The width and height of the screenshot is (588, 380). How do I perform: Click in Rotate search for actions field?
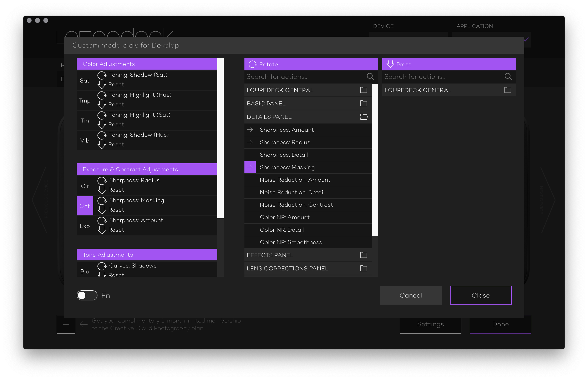tap(303, 77)
